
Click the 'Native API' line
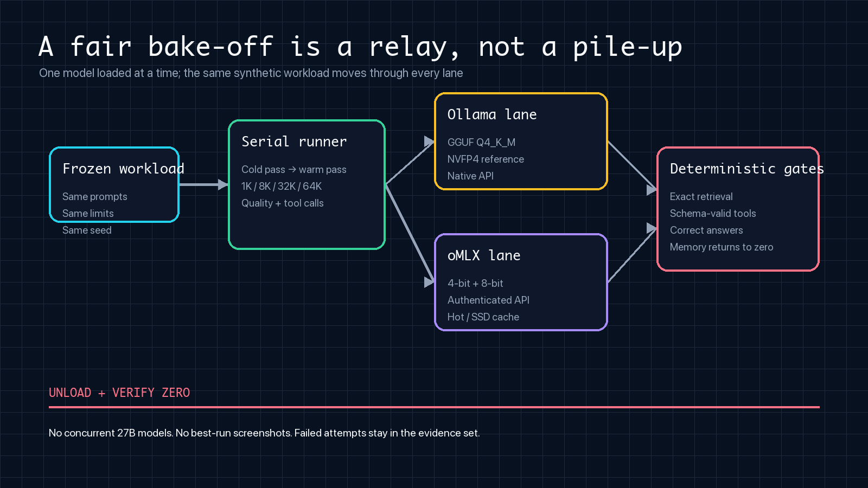(471, 176)
